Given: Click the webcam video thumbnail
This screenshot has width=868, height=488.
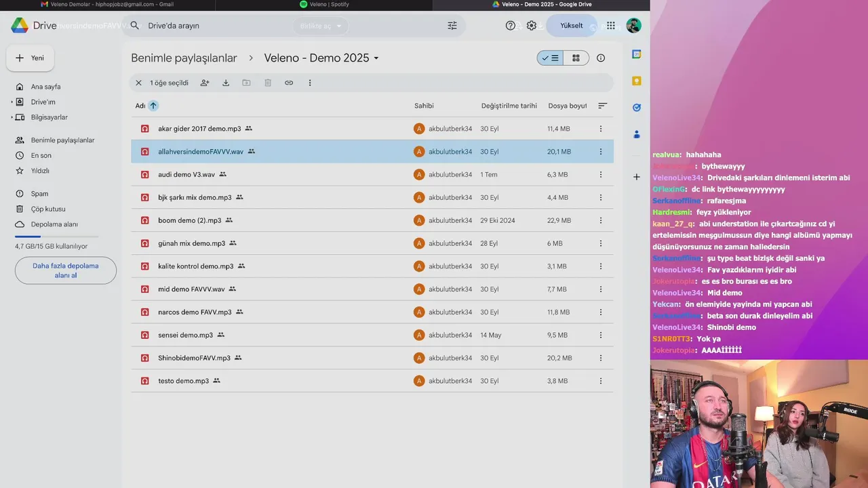Looking at the screenshot, I should pyautogui.click(x=759, y=424).
